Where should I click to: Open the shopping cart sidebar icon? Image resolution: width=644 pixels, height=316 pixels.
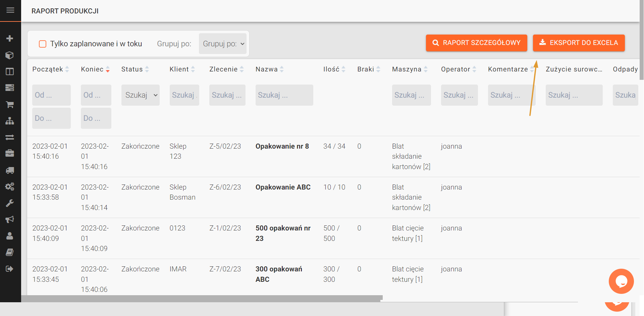click(10, 105)
